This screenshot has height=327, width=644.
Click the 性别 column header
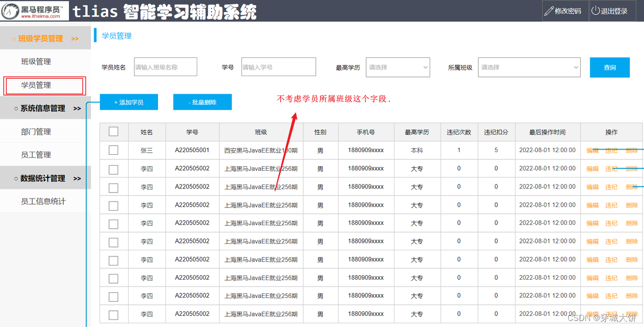pyautogui.click(x=320, y=132)
